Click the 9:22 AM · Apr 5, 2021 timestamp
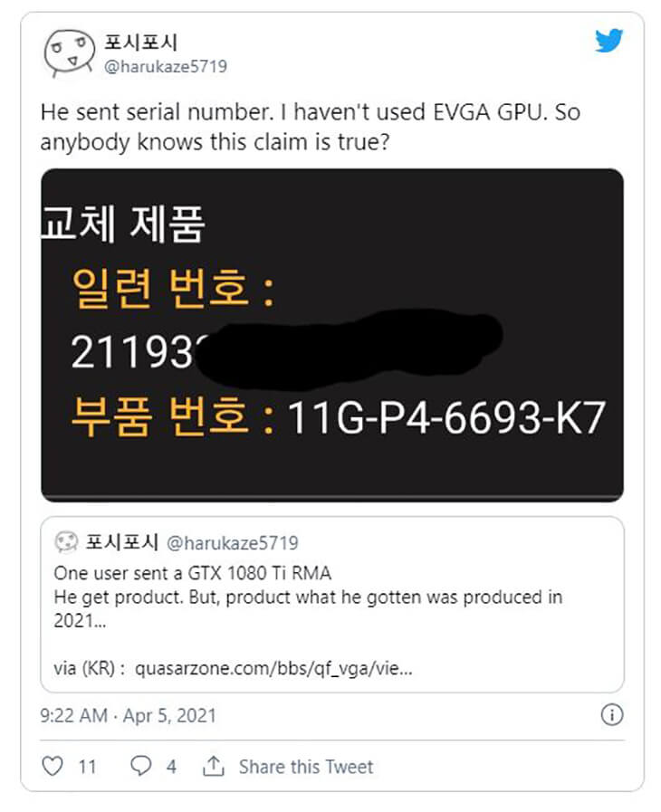Image resolution: width=661 pixels, height=812 pixels. (128, 715)
